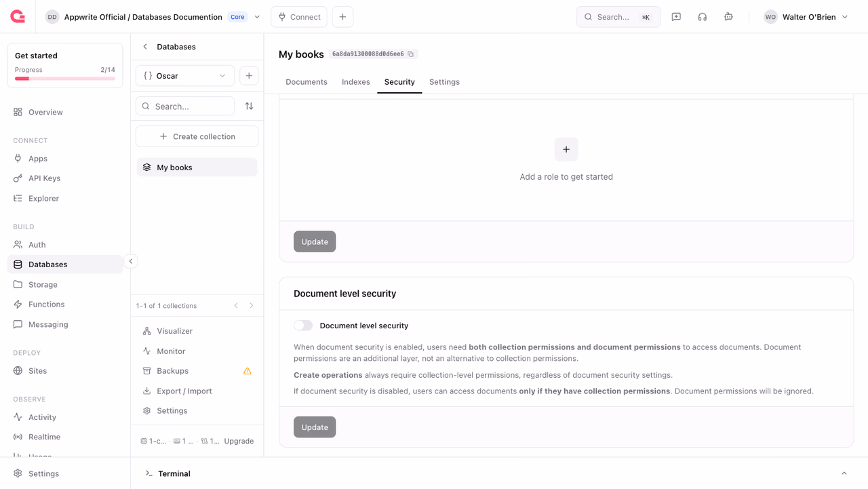This screenshot has height=489, width=868.
Task: Open the Visualizer tool
Action: [x=197, y=331]
